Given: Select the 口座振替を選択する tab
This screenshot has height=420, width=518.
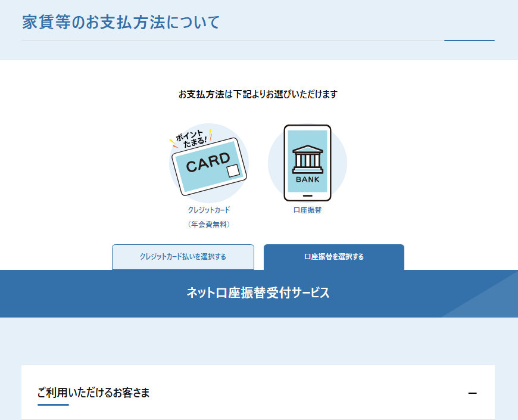Looking at the screenshot, I should click(x=333, y=257).
